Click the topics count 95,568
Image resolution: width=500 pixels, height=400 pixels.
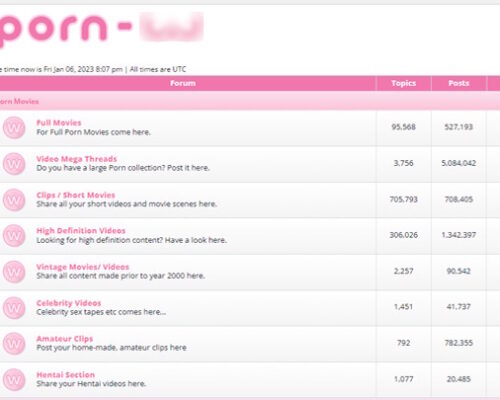pos(404,127)
